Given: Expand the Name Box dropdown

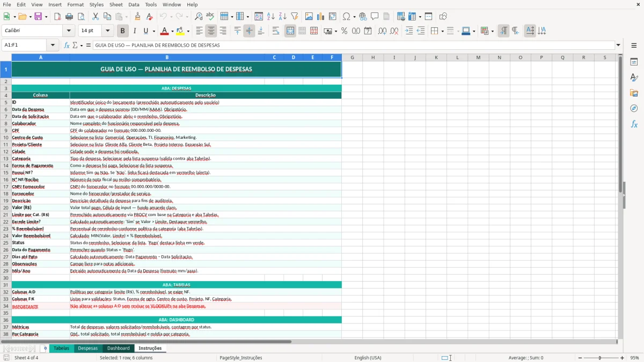Looking at the screenshot, I should pyautogui.click(x=53, y=45).
